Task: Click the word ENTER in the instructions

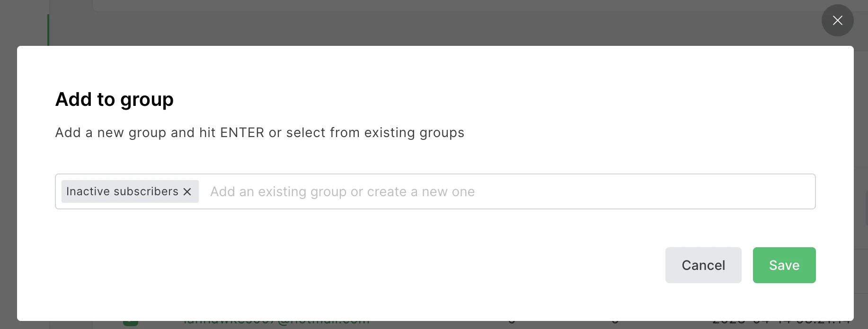Action: (242, 132)
